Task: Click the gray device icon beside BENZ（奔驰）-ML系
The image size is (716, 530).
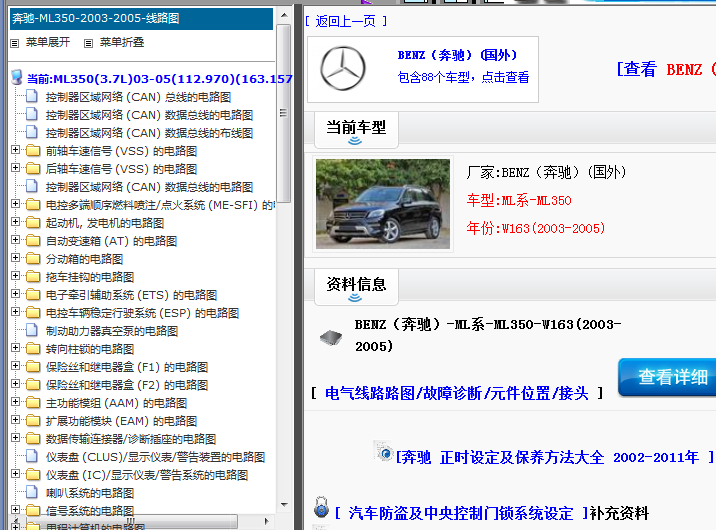Action: 331,337
